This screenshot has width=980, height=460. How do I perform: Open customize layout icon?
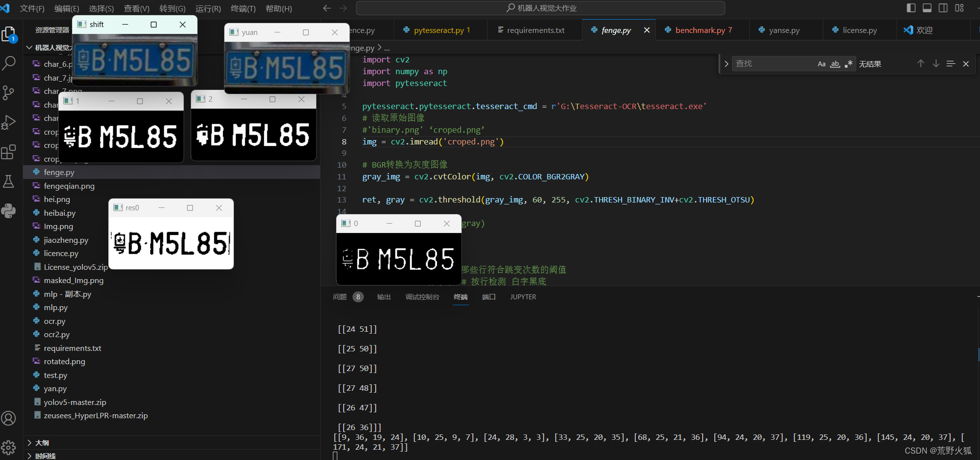click(x=959, y=8)
